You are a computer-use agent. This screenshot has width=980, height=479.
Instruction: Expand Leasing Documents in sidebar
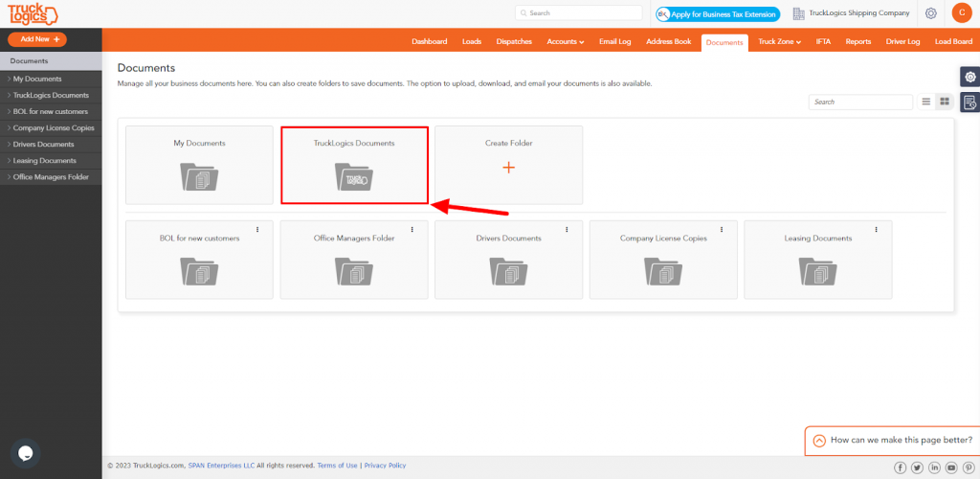point(51,161)
